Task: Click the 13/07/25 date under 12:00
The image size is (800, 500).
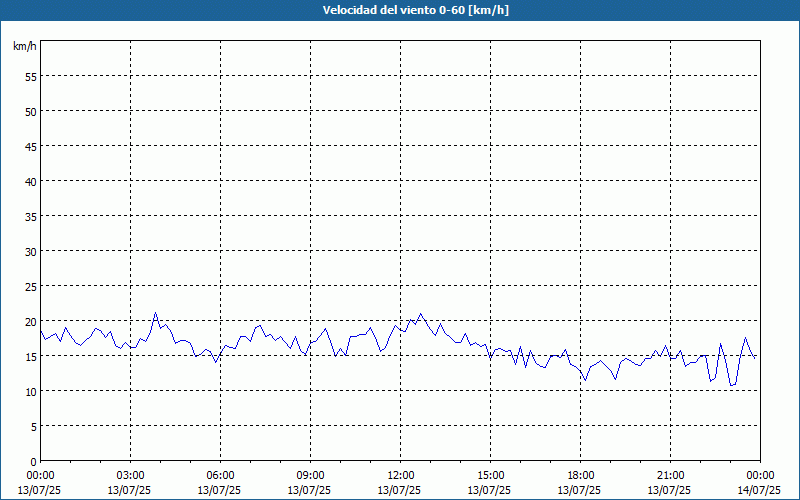Action: pyautogui.click(x=399, y=490)
